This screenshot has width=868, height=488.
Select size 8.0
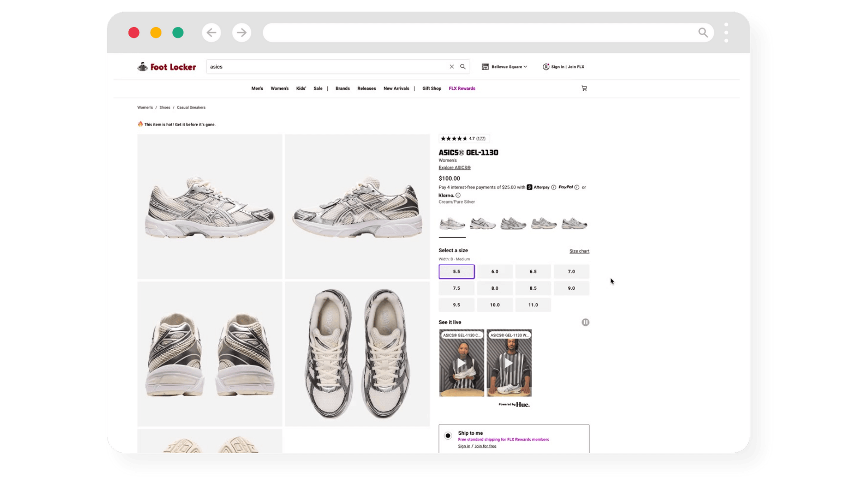point(495,288)
